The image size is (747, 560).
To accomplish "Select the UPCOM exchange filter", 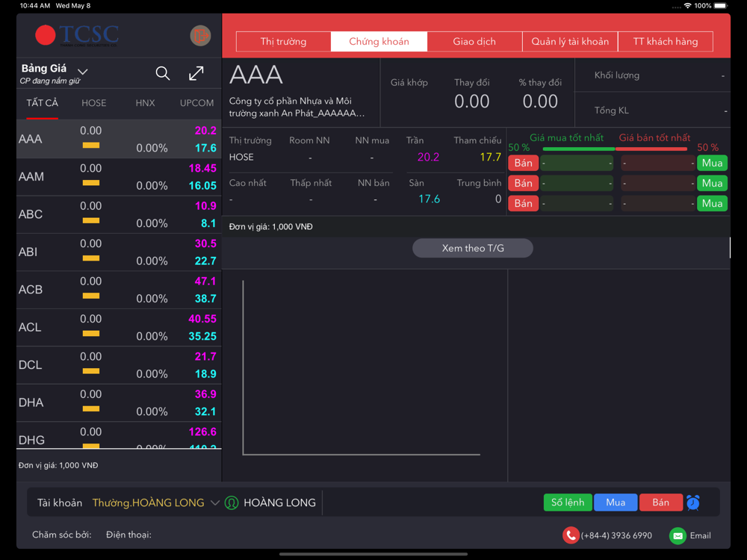I will pos(196,103).
